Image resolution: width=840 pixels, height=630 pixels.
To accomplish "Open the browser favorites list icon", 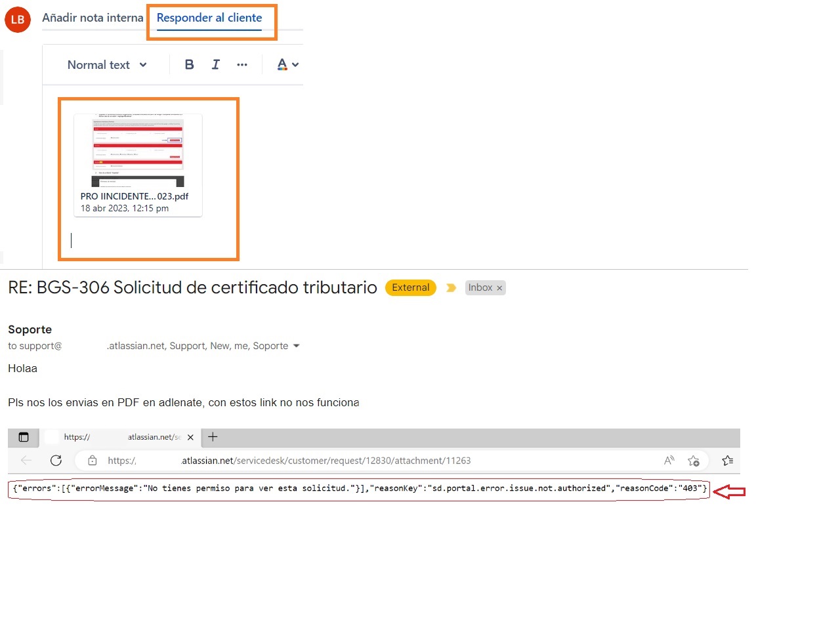I will (727, 461).
